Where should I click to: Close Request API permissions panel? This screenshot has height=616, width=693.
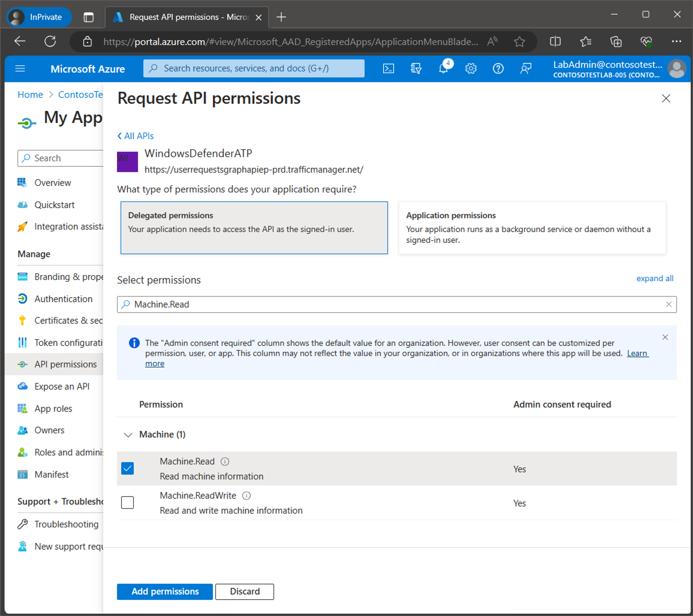666,98
